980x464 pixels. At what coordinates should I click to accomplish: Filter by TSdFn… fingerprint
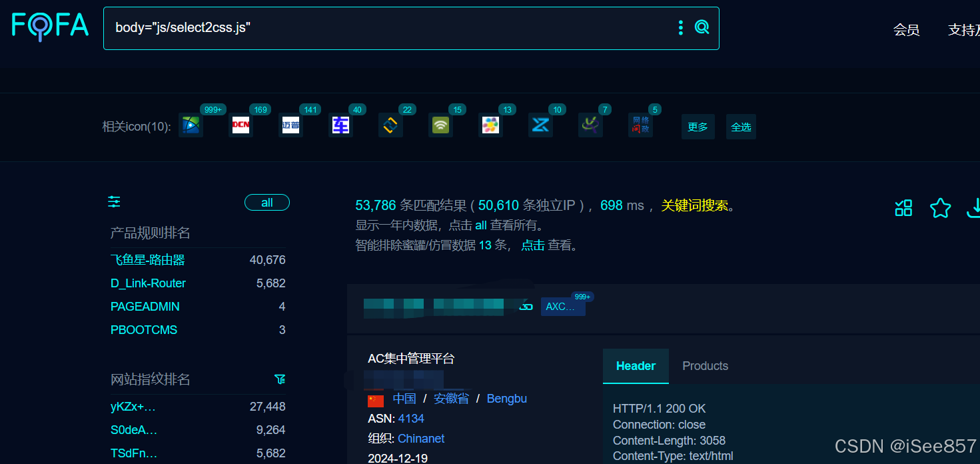pyautogui.click(x=134, y=453)
